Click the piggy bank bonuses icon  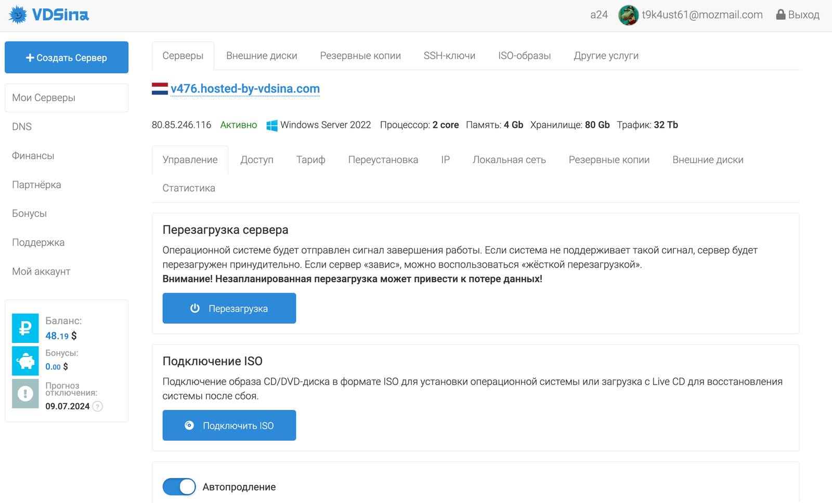[x=25, y=361]
